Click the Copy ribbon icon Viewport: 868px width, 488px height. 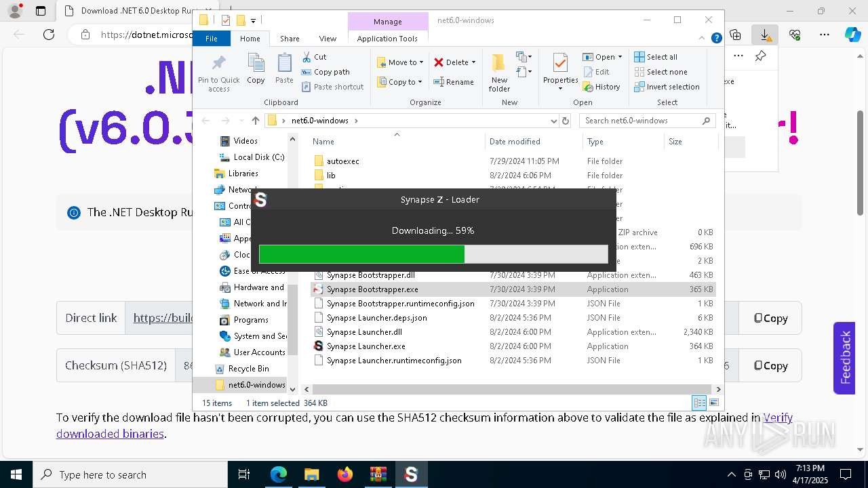(256, 68)
